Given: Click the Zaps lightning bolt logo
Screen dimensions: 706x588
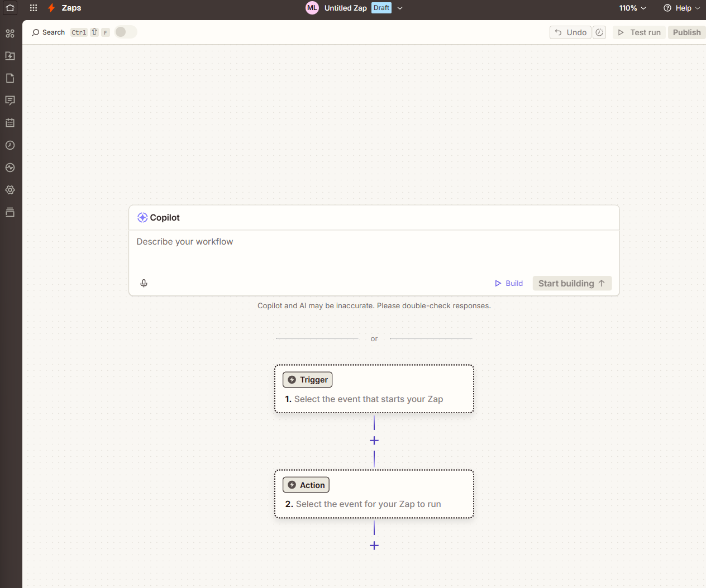Looking at the screenshot, I should pos(51,8).
